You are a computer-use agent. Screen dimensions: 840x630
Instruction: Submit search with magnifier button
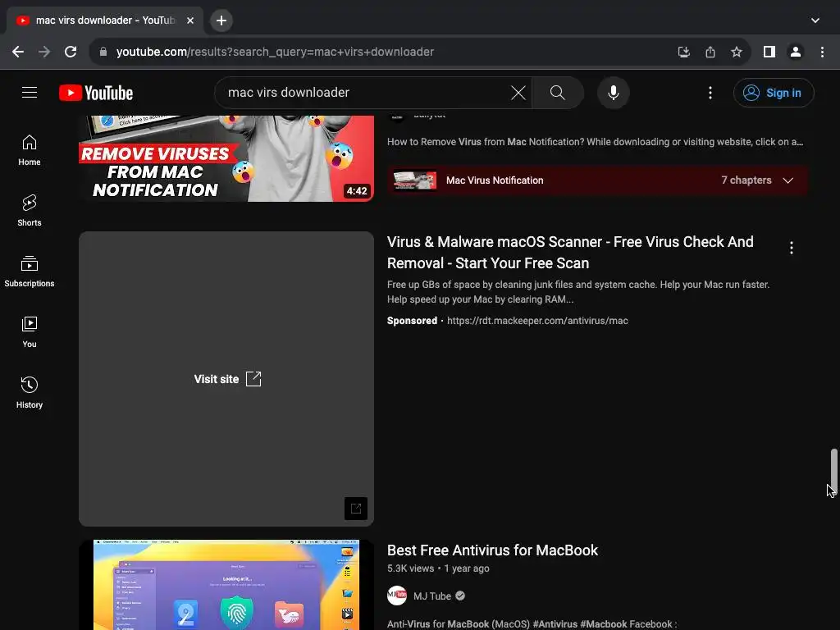tap(558, 93)
